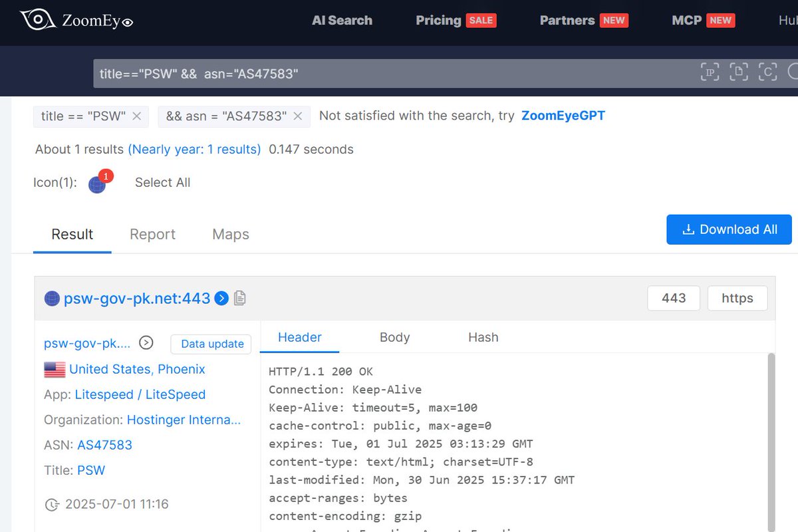Filter by ASN AS47583 link
798x532 pixels.
point(104,446)
